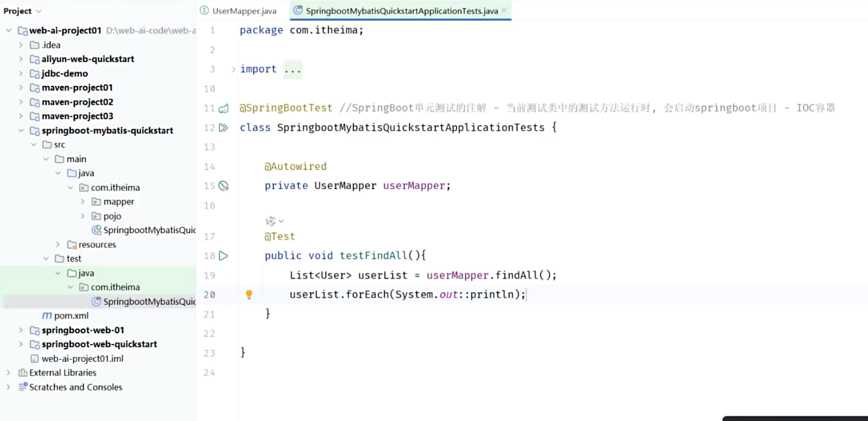Click println reference on line 20

tap(492, 295)
